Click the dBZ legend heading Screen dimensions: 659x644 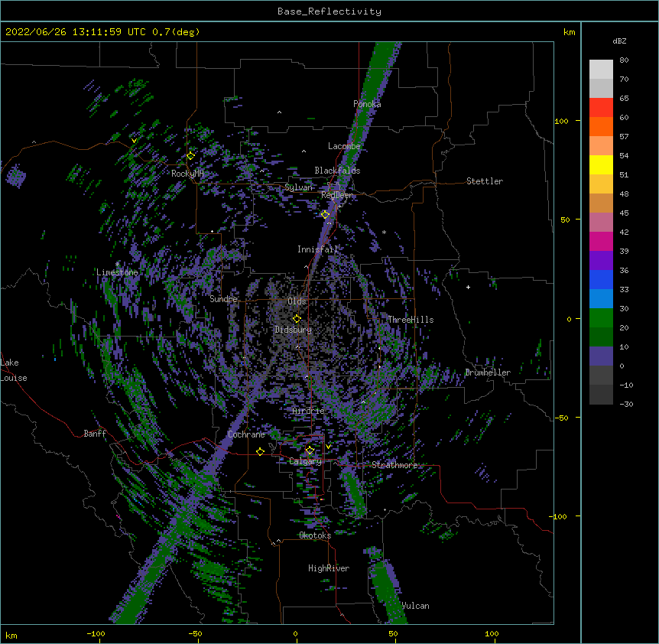point(619,41)
